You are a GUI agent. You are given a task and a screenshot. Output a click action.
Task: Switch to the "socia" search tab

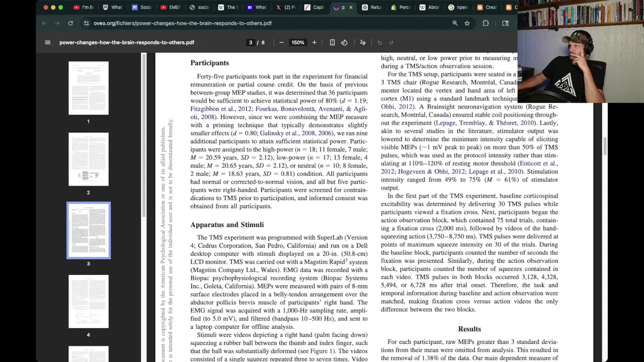[x=199, y=8]
